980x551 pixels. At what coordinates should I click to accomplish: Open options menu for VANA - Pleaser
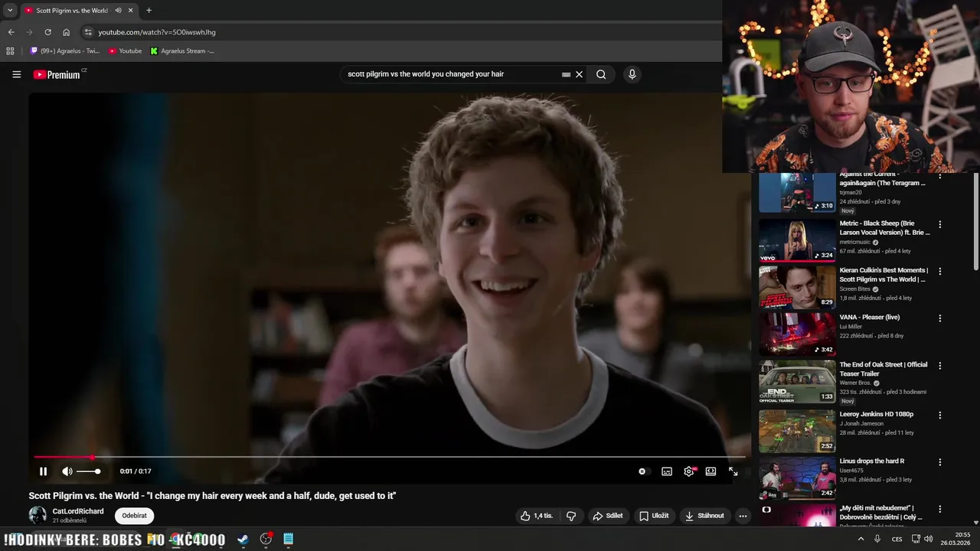[x=939, y=318]
